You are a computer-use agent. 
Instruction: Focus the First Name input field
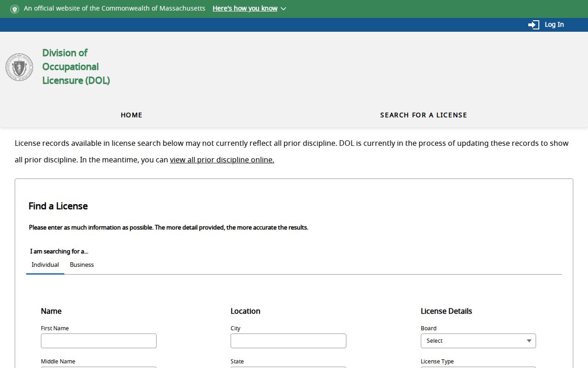[x=99, y=341]
